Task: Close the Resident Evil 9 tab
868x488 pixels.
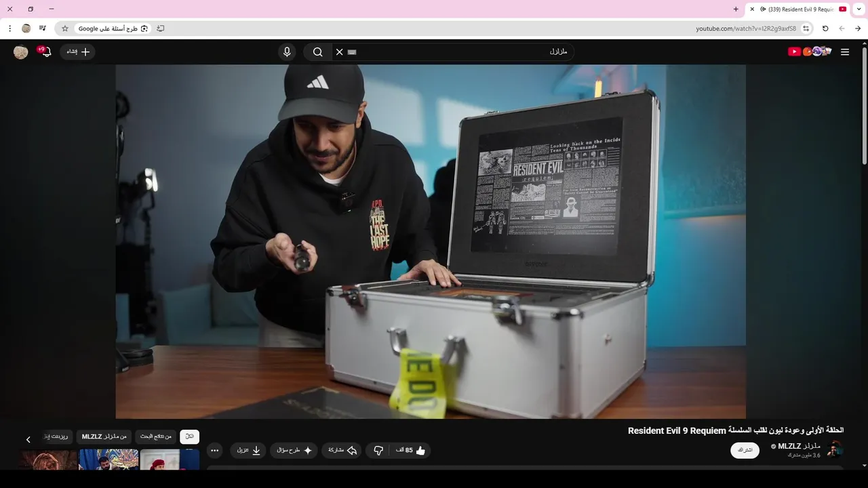Action: 752,9
